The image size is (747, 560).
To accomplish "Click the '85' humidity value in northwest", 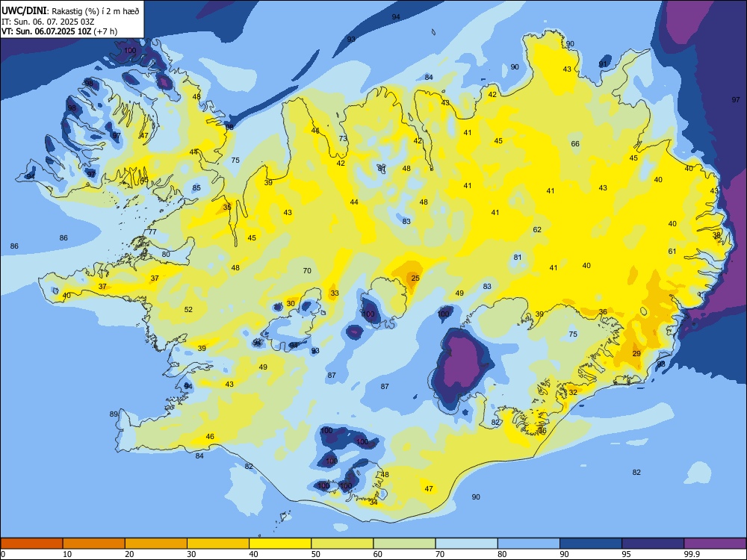I will (196, 188).
